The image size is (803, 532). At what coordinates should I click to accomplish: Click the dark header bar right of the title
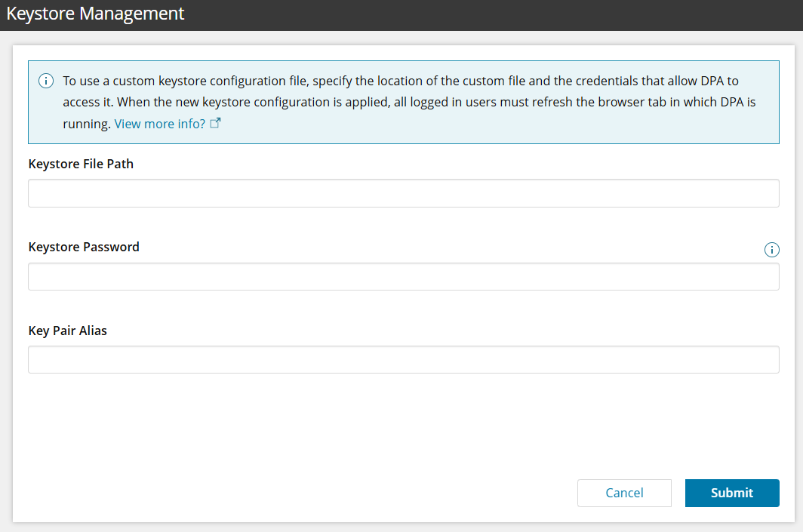coord(491,14)
